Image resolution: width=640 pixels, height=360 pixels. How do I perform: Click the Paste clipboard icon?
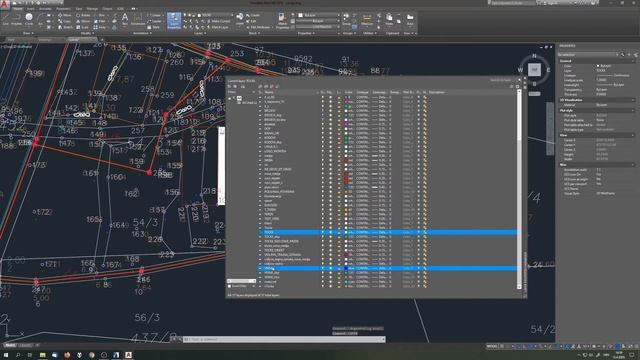coord(389,19)
